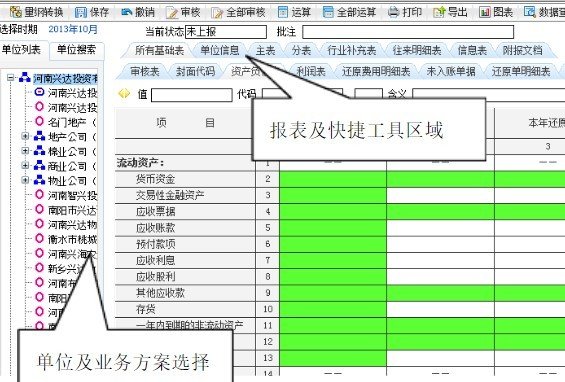Expand the 地产公司 tree node
565x382 pixels.
(25, 136)
